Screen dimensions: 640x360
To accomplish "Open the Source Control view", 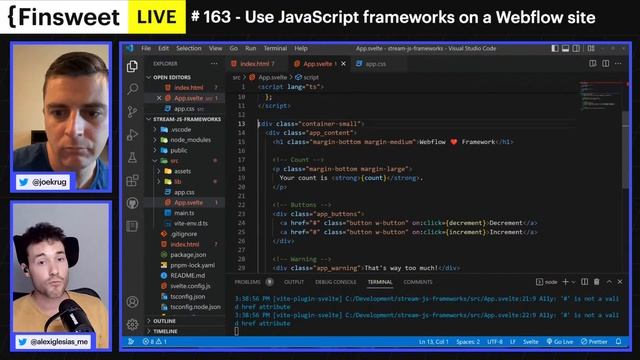I will [x=132, y=111].
